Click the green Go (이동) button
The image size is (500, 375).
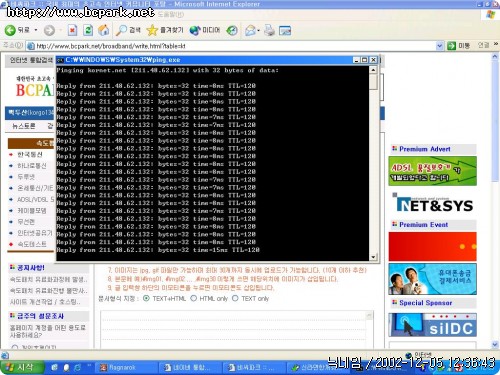point(459,46)
